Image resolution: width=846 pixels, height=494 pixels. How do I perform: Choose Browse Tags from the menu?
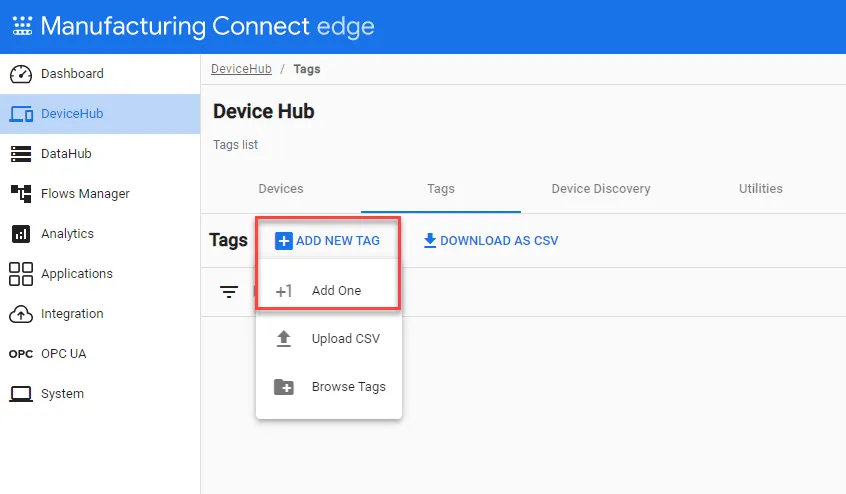(x=329, y=387)
